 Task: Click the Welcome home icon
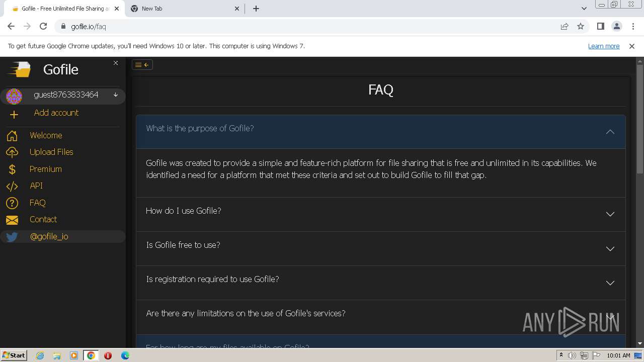pyautogui.click(x=12, y=136)
